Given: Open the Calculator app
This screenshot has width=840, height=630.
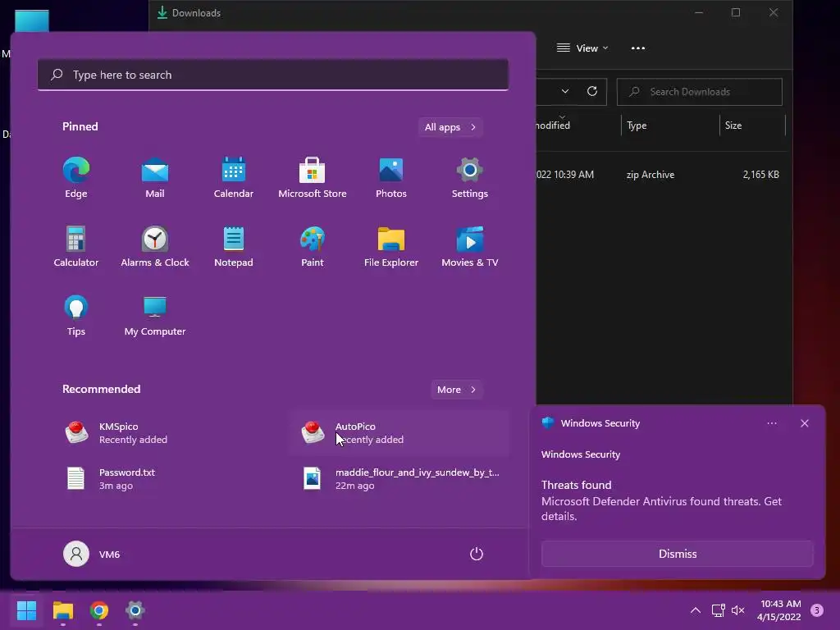Looking at the screenshot, I should pos(76,246).
